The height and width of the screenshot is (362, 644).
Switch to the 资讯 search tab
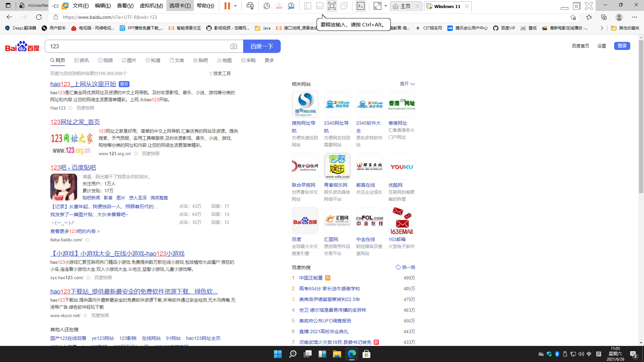tap(82, 60)
